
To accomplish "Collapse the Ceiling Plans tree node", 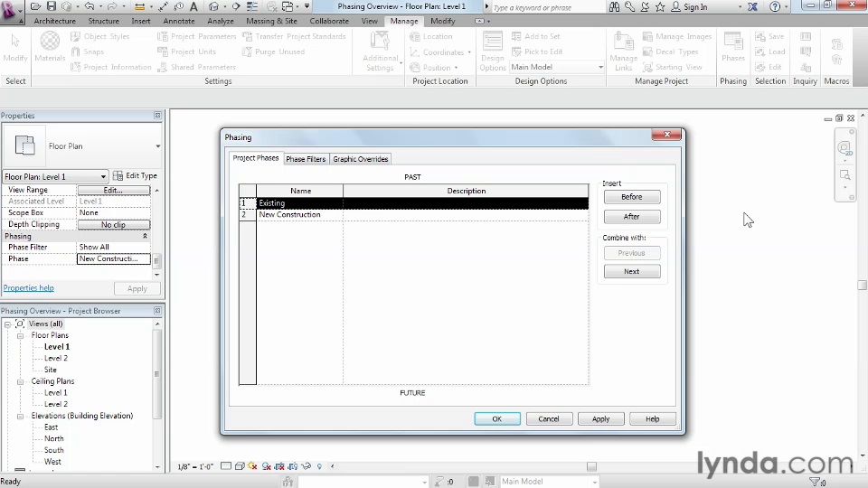I will click(21, 381).
